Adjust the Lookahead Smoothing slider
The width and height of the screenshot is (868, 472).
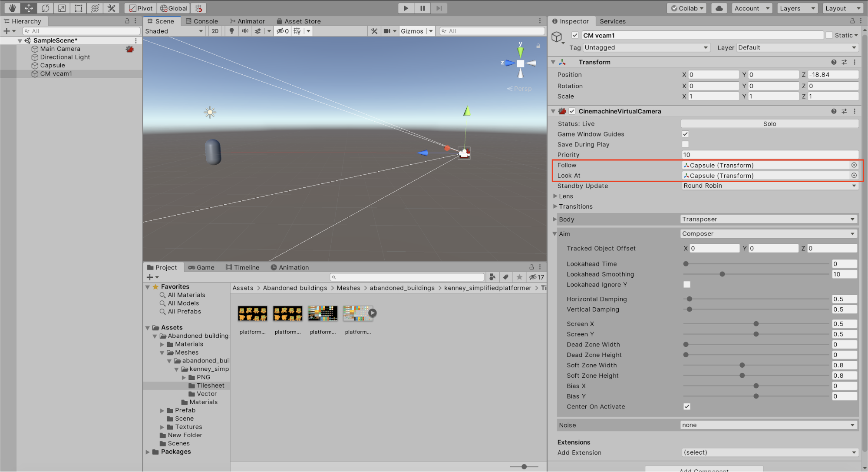click(722, 274)
